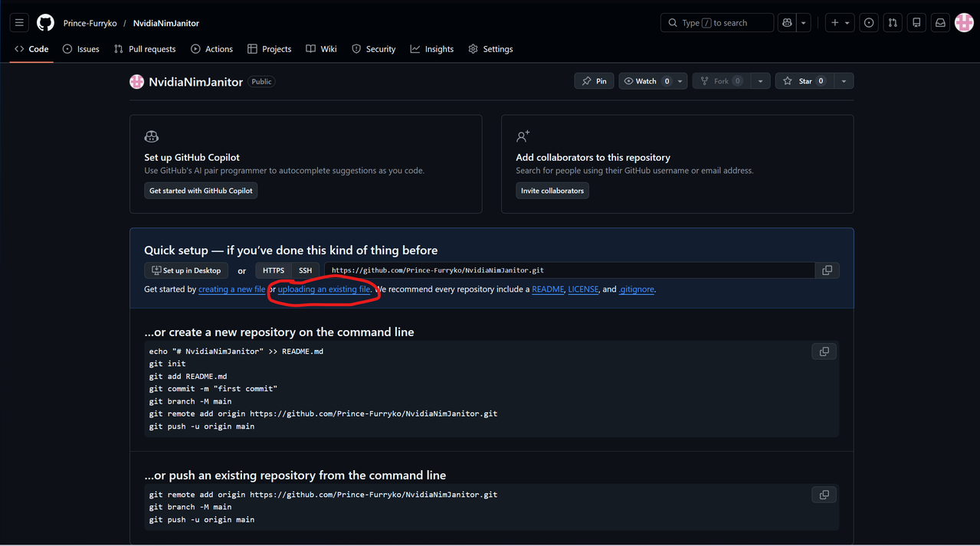Viewport: 980px width, 546px height.
Task: Click the Public visibility badge
Action: (261, 82)
